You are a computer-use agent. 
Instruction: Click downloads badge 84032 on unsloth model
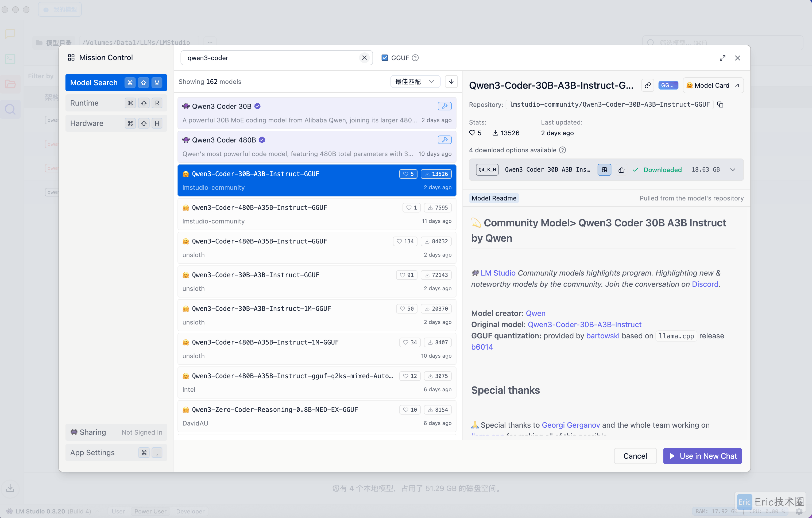coord(436,241)
